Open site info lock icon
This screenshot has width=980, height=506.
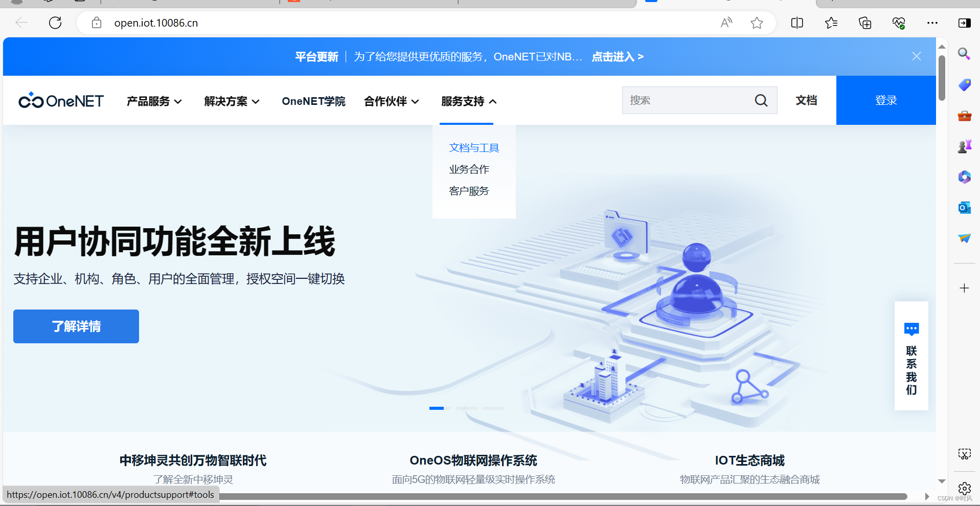pyautogui.click(x=96, y=23)
